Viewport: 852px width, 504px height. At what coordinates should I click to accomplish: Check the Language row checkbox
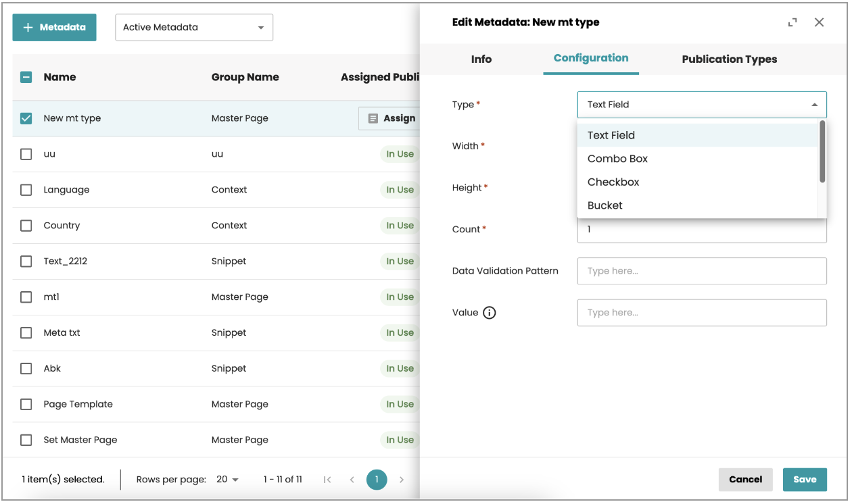coord(26,190)
